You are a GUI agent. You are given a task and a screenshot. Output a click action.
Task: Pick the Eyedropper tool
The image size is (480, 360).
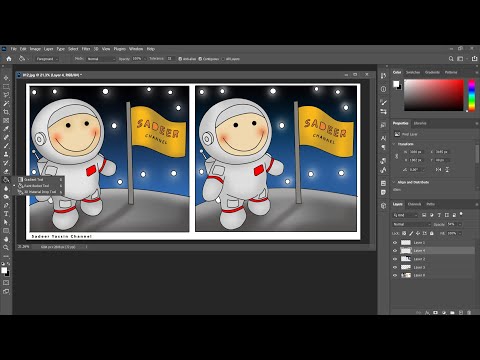tap(6, 129)
